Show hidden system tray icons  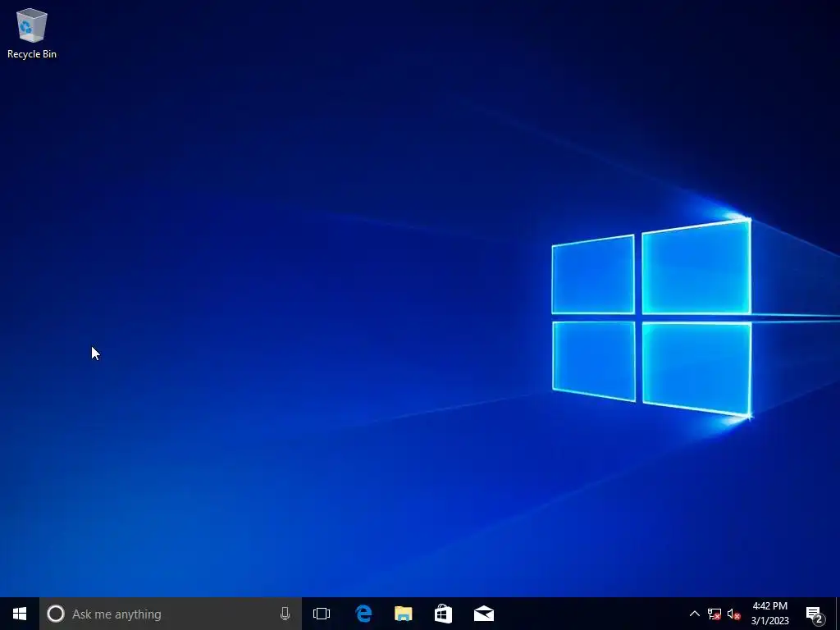pos(694,614)
